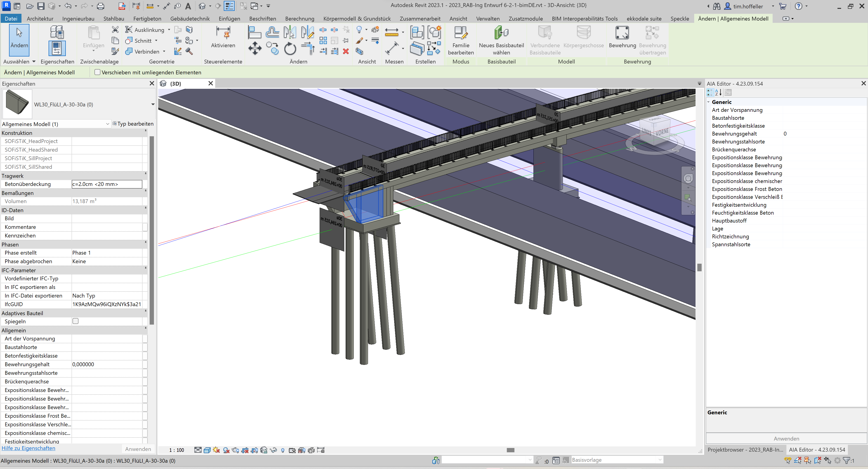Open Hilfe zu Eigenschaften link
Screen dimensions: 868x469
click(28, 448)
